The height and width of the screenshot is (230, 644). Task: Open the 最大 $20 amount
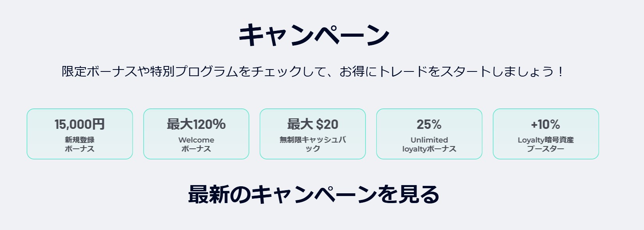[x=313, y=125]
